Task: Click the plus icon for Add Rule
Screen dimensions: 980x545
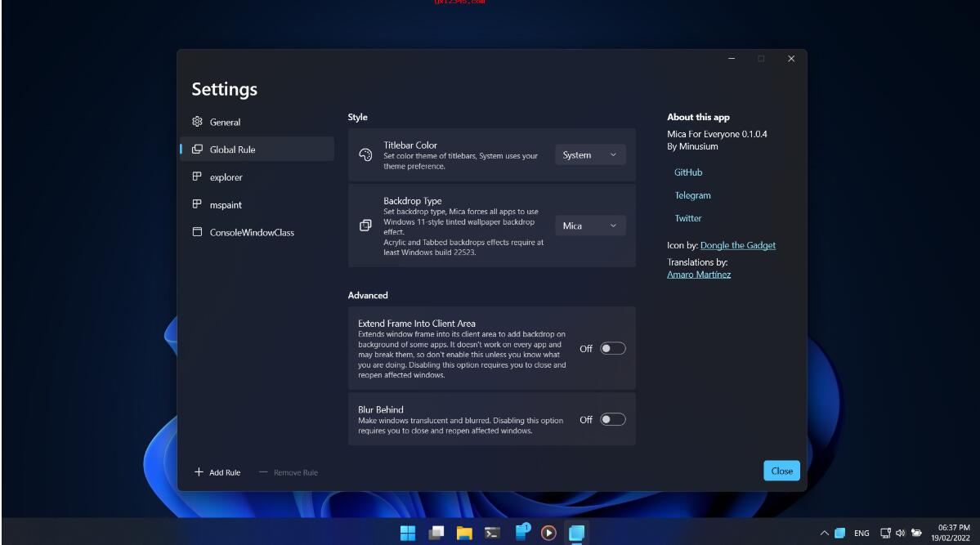Action: pos(199,472)
